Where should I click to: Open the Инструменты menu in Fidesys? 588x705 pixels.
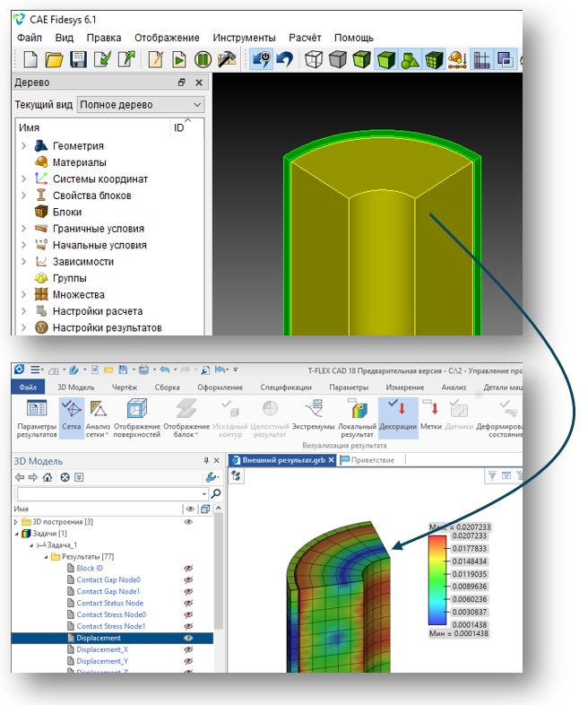[244, 38]
